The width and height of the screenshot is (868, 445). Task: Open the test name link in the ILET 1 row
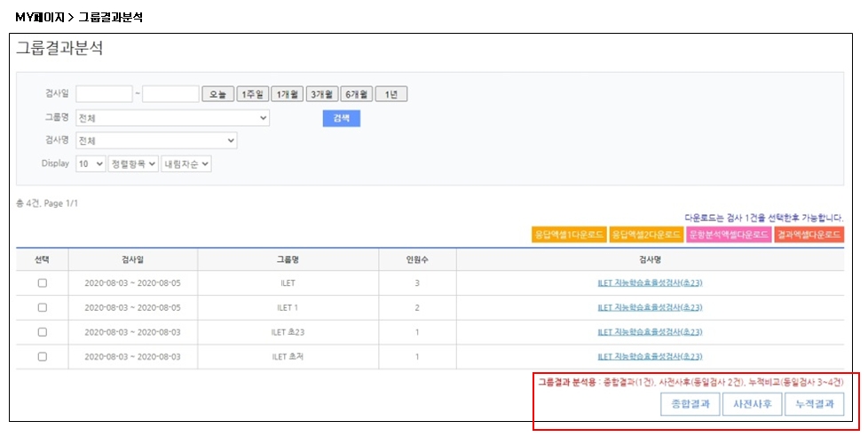(650, 307)
